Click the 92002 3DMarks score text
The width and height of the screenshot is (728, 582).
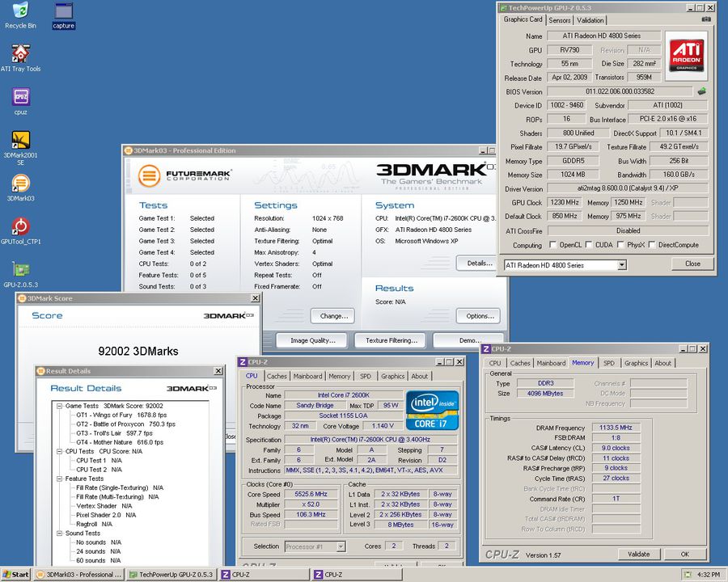click(x=138, y=351)
